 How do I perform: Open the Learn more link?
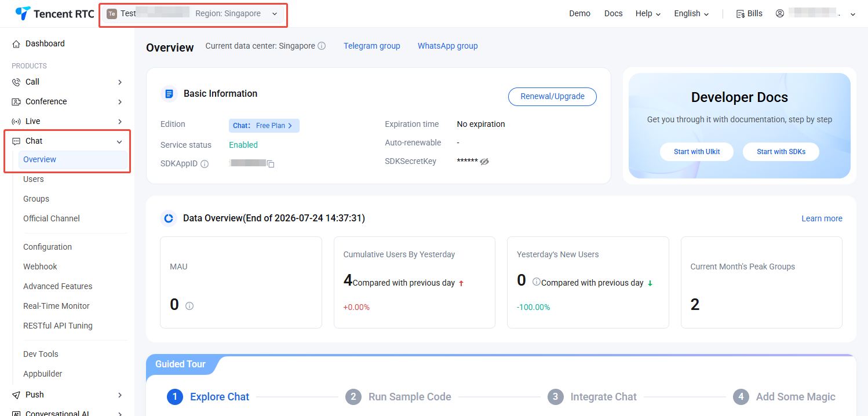(822, 218)
